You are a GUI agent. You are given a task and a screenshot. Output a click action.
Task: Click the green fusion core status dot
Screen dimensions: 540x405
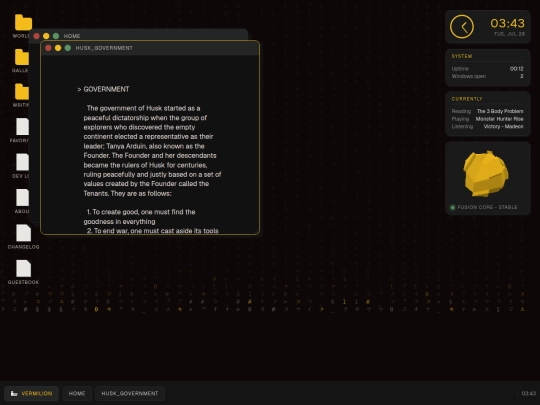(x=453, y=207)
